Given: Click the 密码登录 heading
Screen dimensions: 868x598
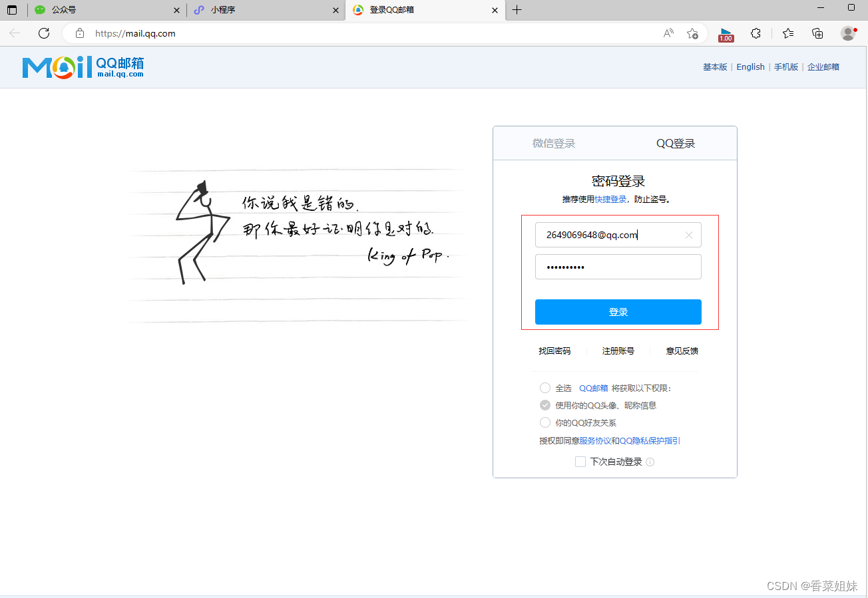Looking at the screenshot, I should (618, 181).
